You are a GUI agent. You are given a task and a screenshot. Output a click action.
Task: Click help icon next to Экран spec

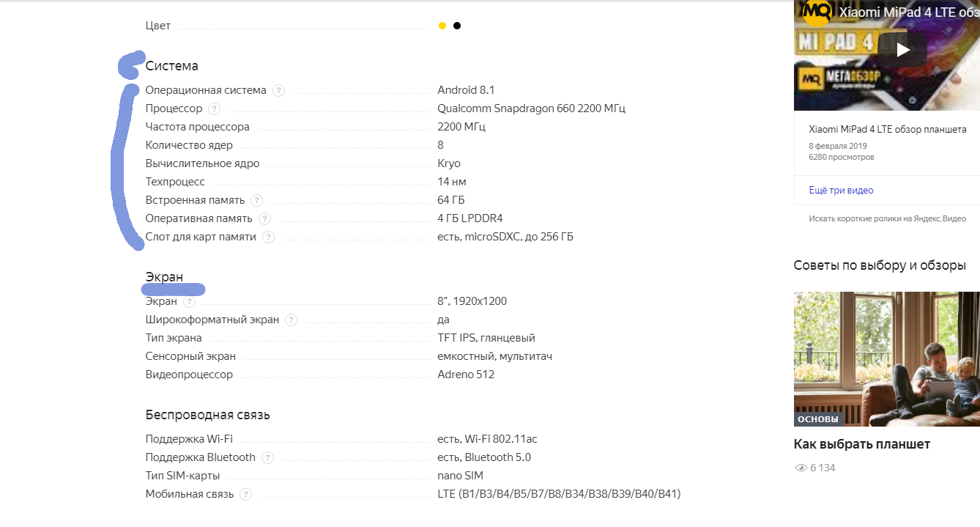pyautogui.click(x=189, y=301)
